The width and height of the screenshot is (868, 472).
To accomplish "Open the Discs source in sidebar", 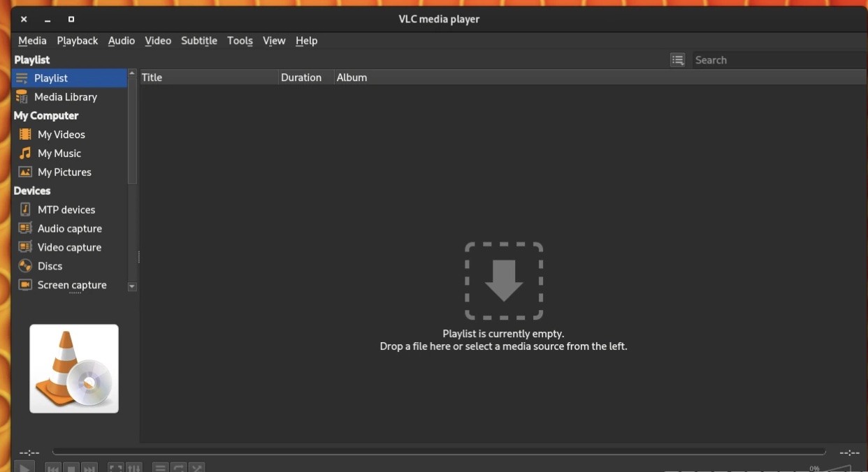I will point(49,266).
